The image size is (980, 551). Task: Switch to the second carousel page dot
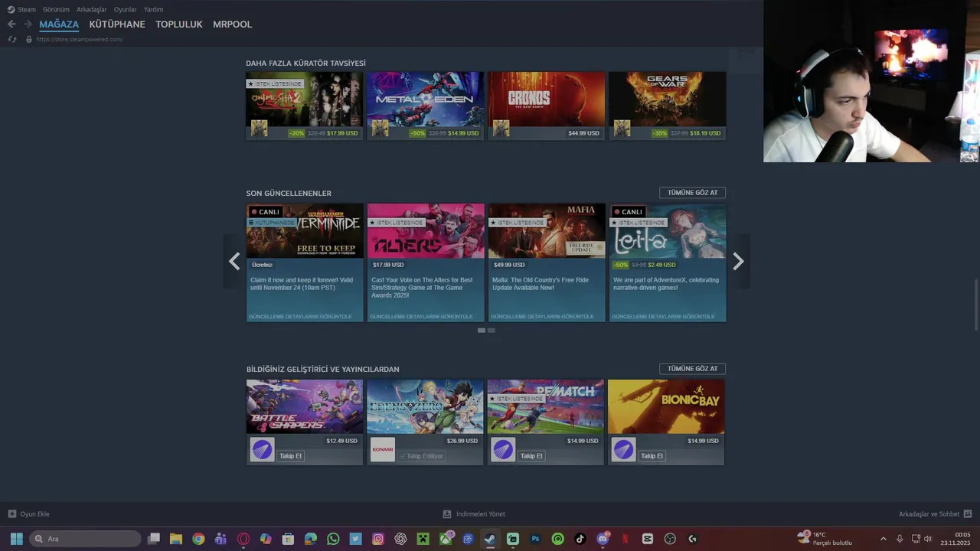492,331
